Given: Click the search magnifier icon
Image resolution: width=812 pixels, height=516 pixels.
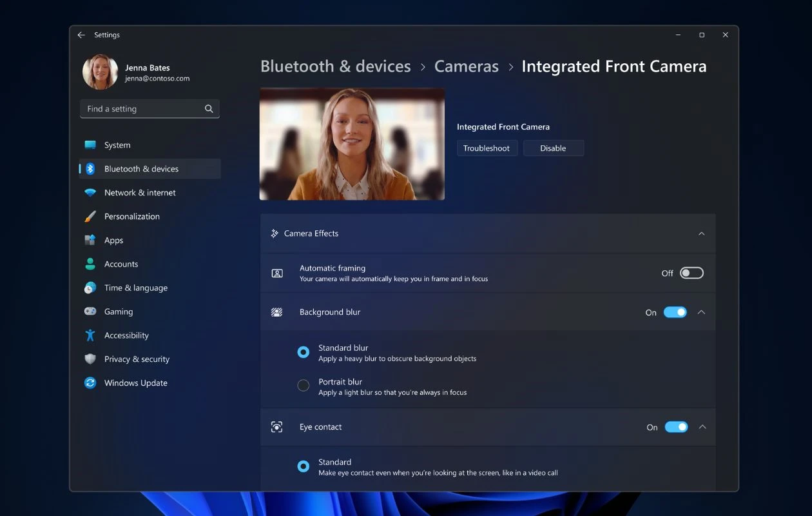Looking at the screenshot, I should point(209,109).
